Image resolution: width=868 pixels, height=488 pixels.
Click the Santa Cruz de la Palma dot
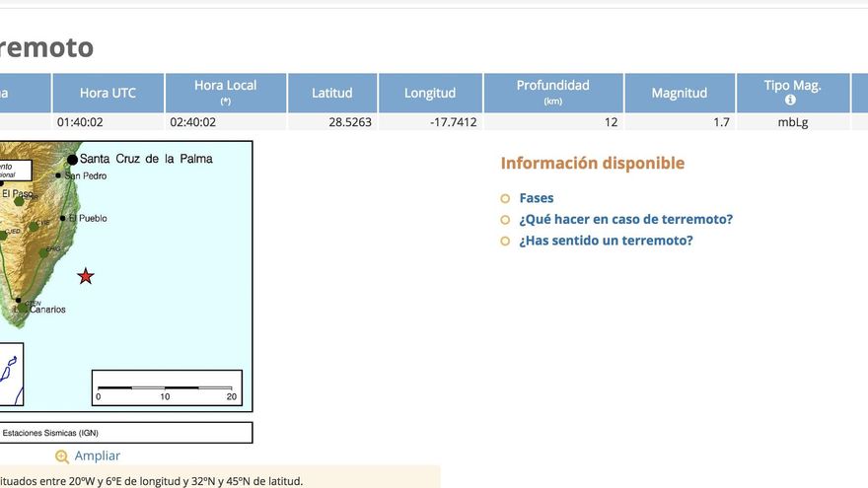click(72, 159)
